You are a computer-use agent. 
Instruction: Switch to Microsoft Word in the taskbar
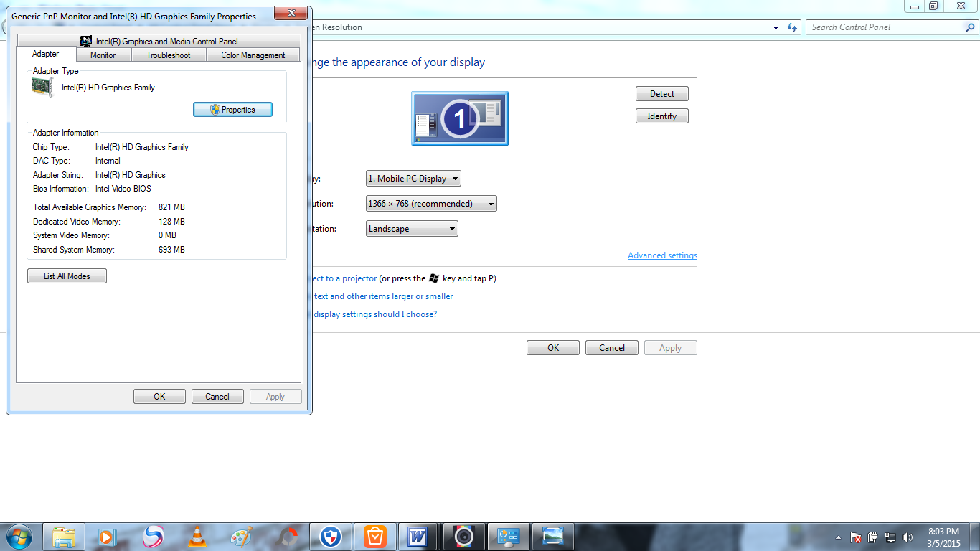(x=418, y=537)
